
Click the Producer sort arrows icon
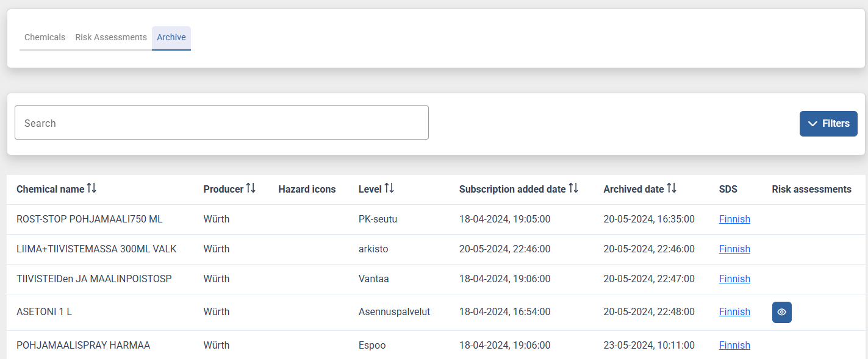251,188
